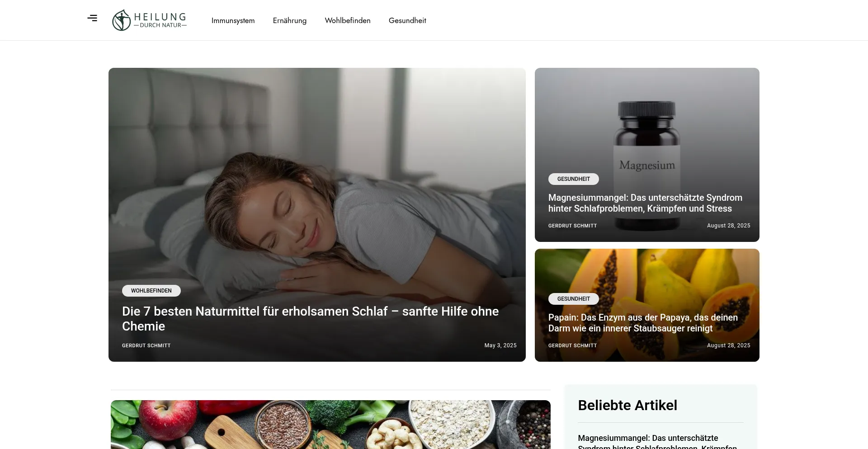This screenshot has width=868, height=449.
Task: Read the Papain Enzym Papaya article
Action: (x=643, y=323)
